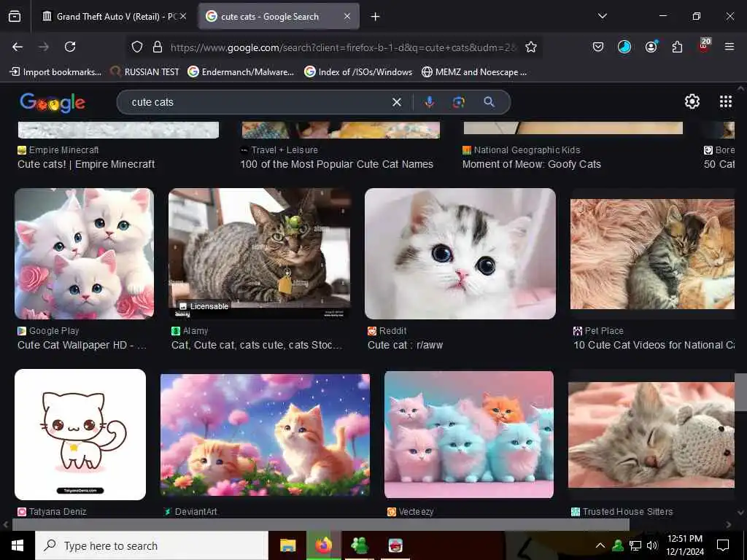Screen dimensions: 747x560
Task: Open File Explorer from taskbar
Action: [287, 545]
